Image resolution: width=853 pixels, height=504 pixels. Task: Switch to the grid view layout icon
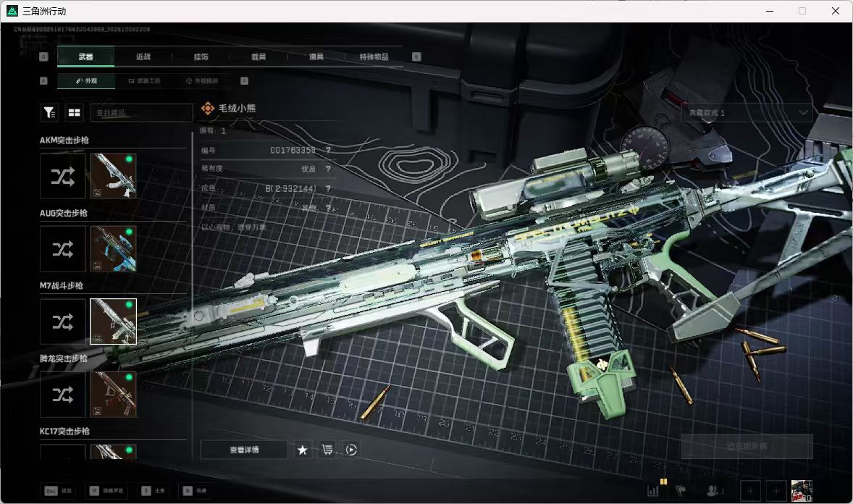[x=74, y=113]
